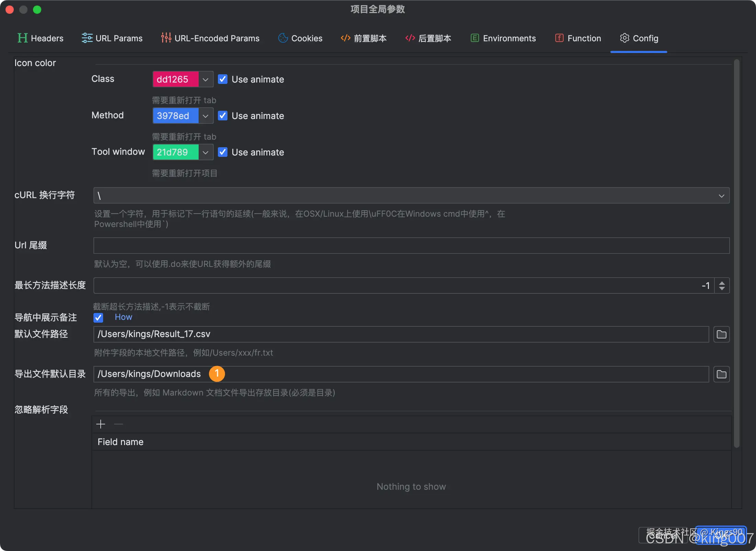
Task: Expand the Tool window color dropdown
Action: [205, 152]
